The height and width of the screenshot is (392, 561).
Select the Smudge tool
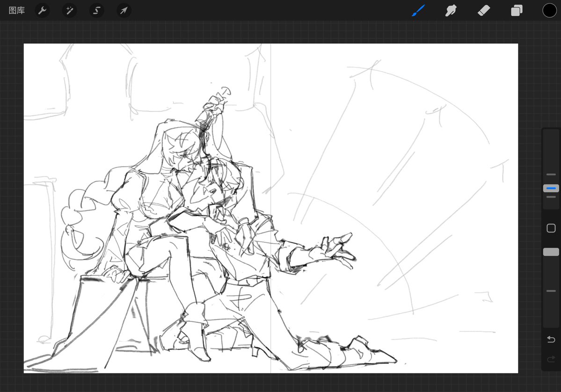pos(451,10)
